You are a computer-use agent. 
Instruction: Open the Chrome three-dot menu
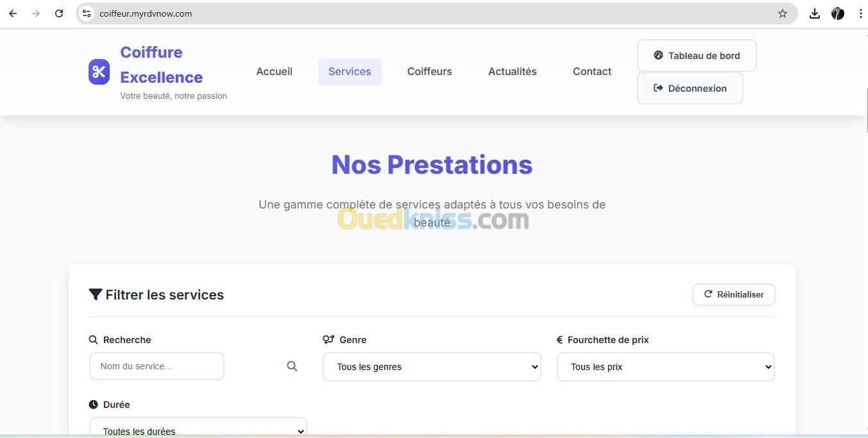point(860,13)
